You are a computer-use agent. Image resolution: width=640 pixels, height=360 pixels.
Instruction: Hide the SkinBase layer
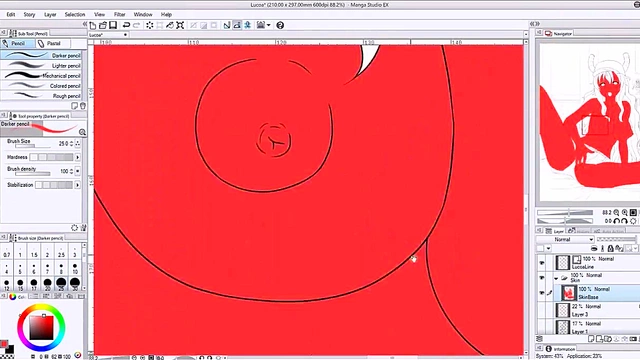click(542, 293)
